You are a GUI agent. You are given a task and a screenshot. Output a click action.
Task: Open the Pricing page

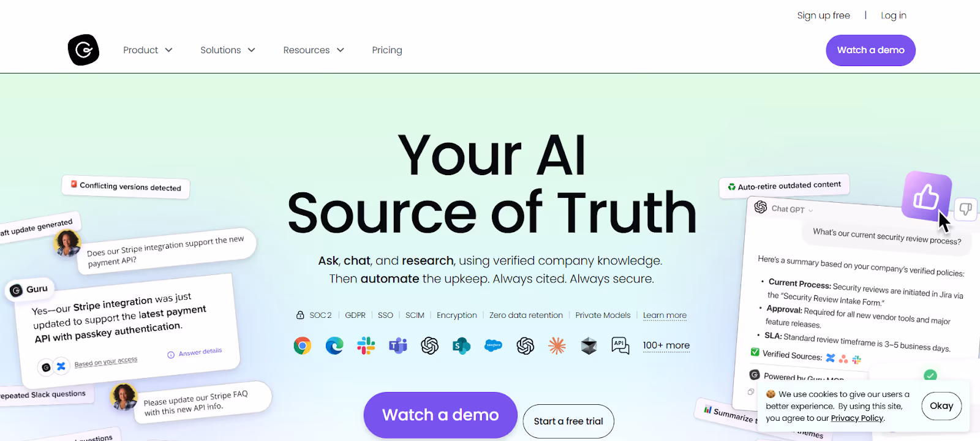387,50
